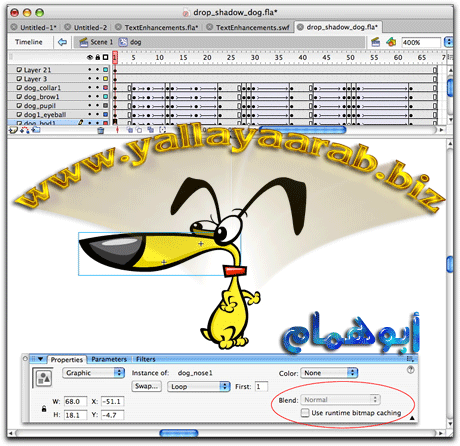Toggle visibility dot for Layer 21
460x446 pixels.
pos(90,70)
